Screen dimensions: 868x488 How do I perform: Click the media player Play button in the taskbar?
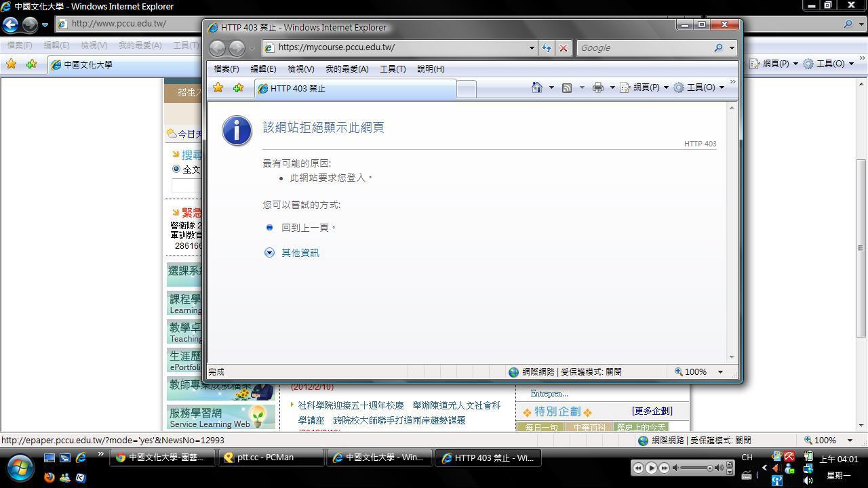click(x=651, y=468)
